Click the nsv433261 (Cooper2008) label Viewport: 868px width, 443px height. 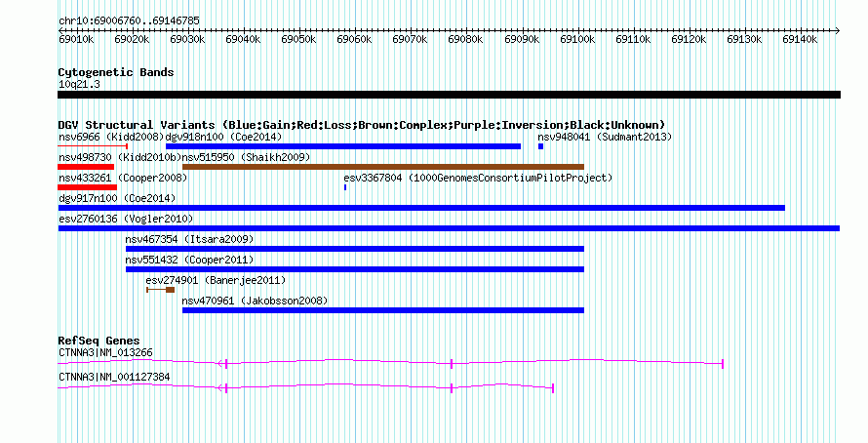123,178
